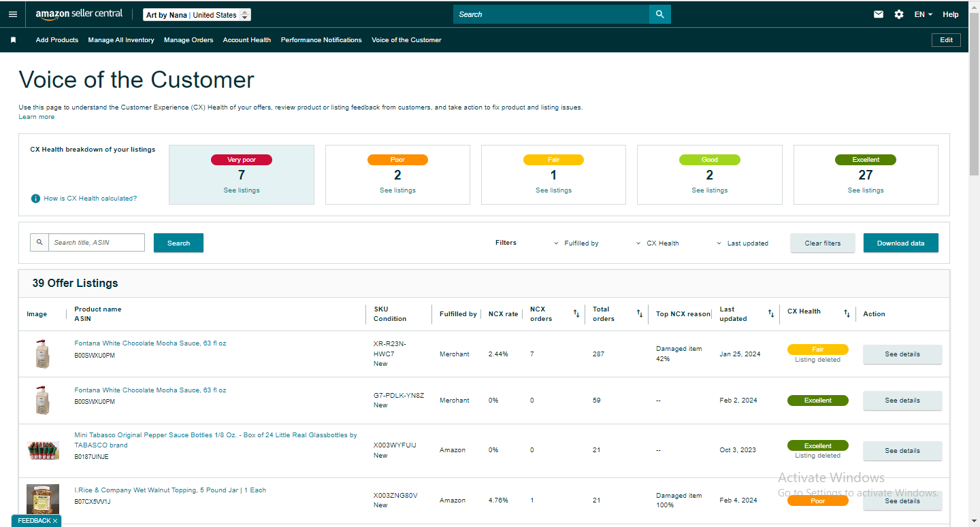The width and height of the screenshot is (980, 527).
Task: Click the Amazon Seller Central logo
Action: (79, 14)
